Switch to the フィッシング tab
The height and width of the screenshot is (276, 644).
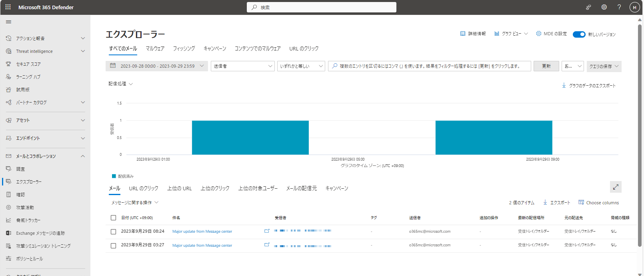point(184,48)
